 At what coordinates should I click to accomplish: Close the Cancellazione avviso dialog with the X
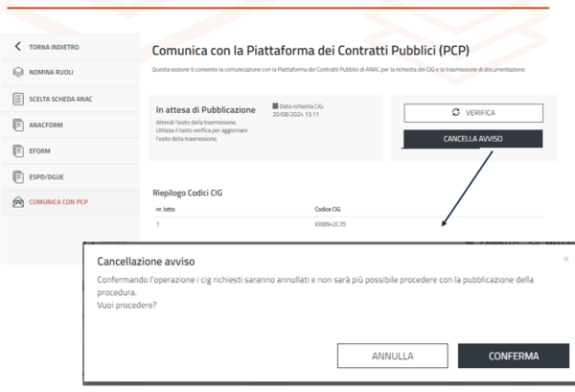click(x=565, y=259)
